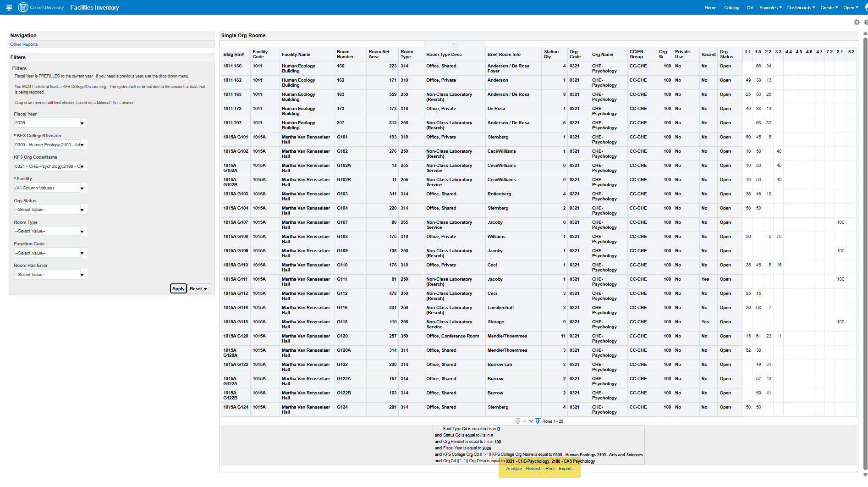Expand the KFS College/Division dropdown

tap(82, 145)
